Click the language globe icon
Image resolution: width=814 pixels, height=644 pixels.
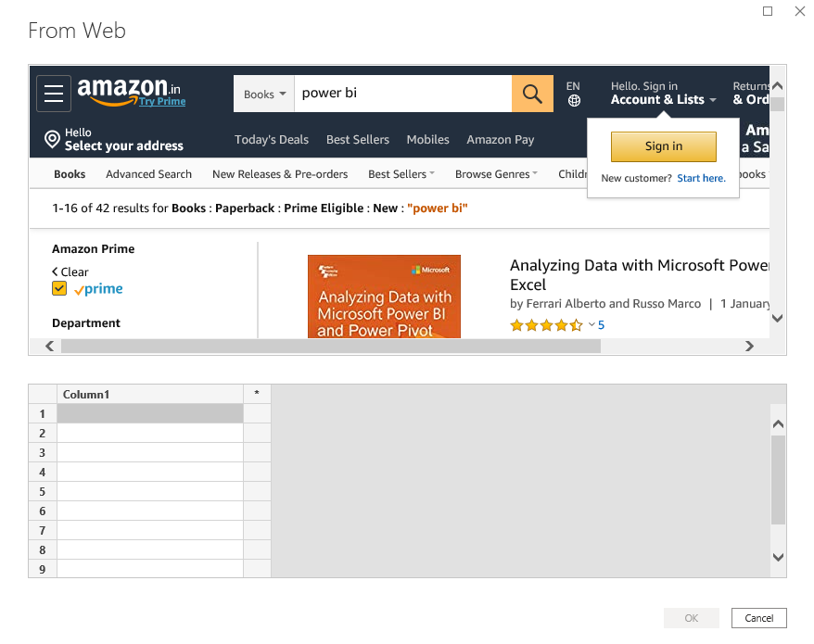(574, 101)
